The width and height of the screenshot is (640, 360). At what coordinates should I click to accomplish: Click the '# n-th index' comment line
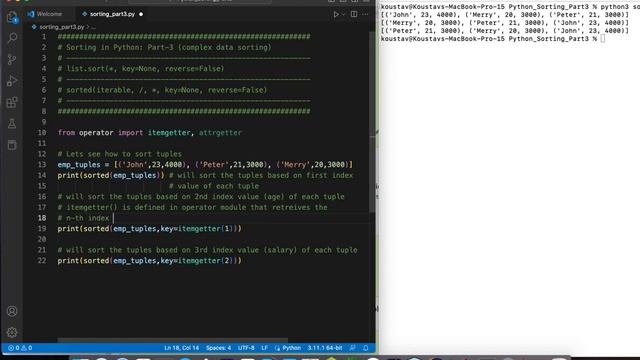tap(83, 218)
